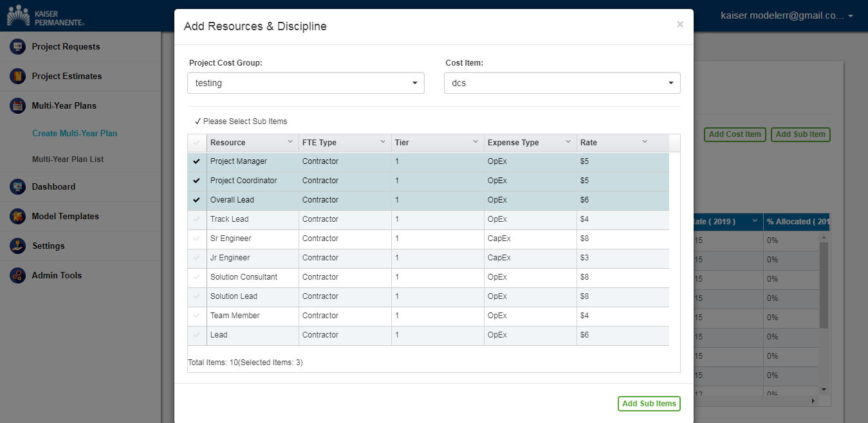Toggle the select-all checkbox in table header
Image resolution: width=868 pixels, height=423 pixels.
click(x=197, y=143)
